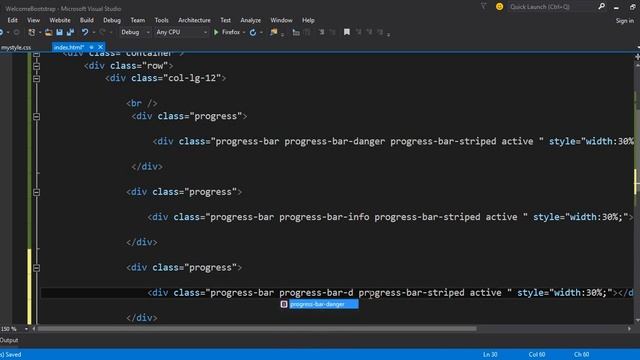The width and height of the screenshot is (640, 360).
Task: Collapse the first div class="progress" block
Action: (36, 116)
